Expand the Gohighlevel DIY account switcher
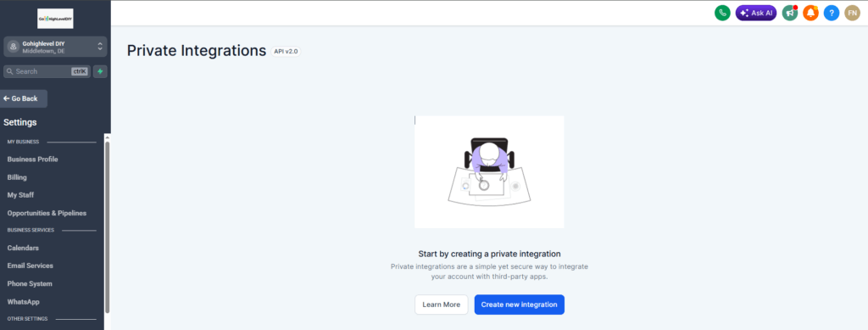 55,47
